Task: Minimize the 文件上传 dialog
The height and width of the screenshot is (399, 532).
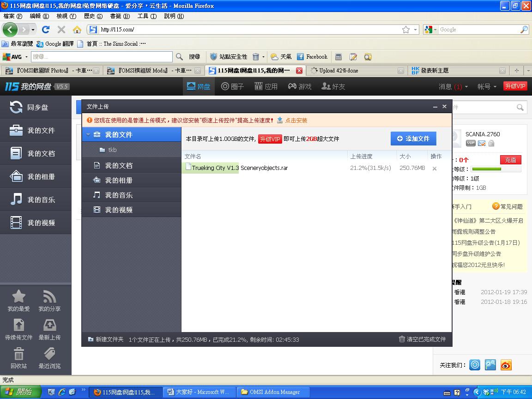Action: pyautogui.click(x=435, y=107)
